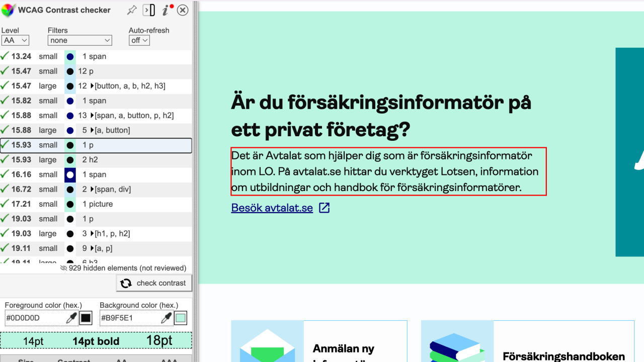
Task: Pin the contrast checker window
Action: 131,10
